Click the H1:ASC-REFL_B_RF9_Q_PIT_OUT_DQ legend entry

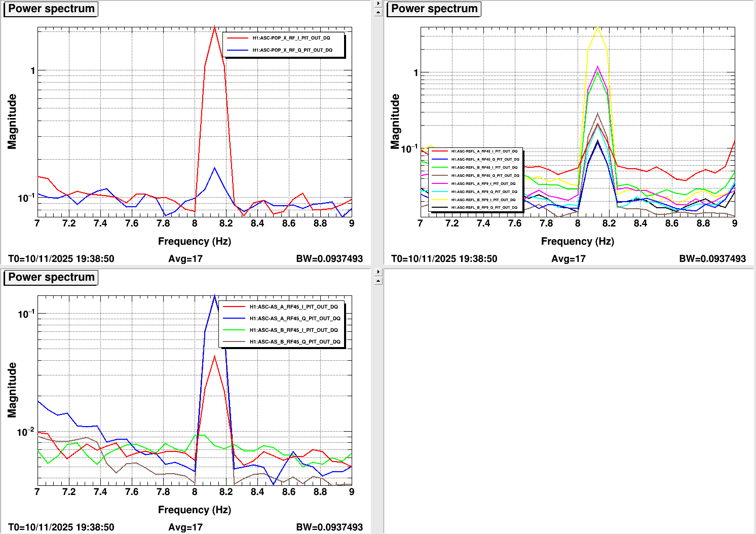pos(484,208)
